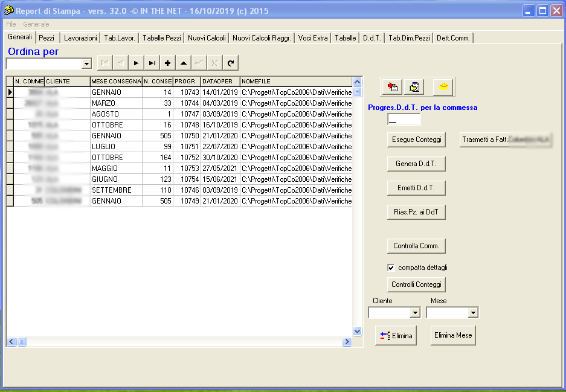
Task: Switch to the Nuovi Calcoli Raggr. tab
Action: (262, 38)
